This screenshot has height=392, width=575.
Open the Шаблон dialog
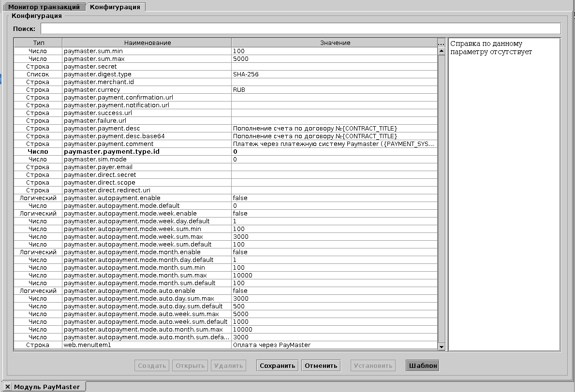click(x=421, y=365)
